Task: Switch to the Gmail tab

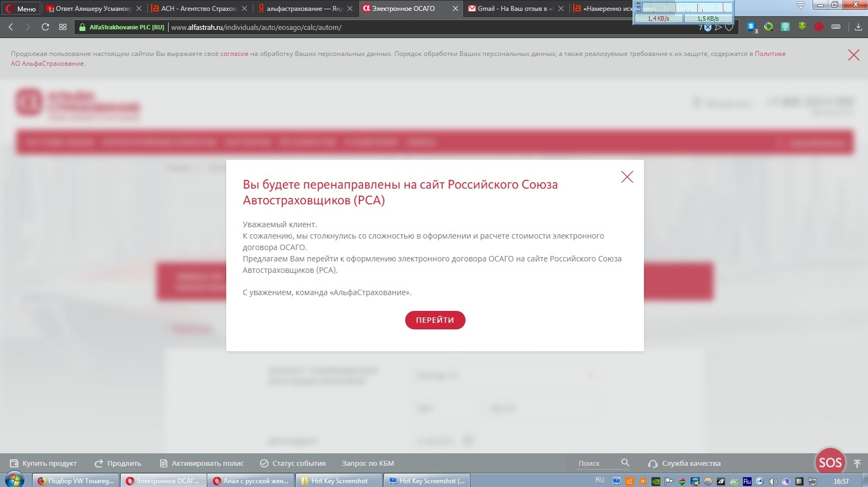Action: (x=510, y=9)
